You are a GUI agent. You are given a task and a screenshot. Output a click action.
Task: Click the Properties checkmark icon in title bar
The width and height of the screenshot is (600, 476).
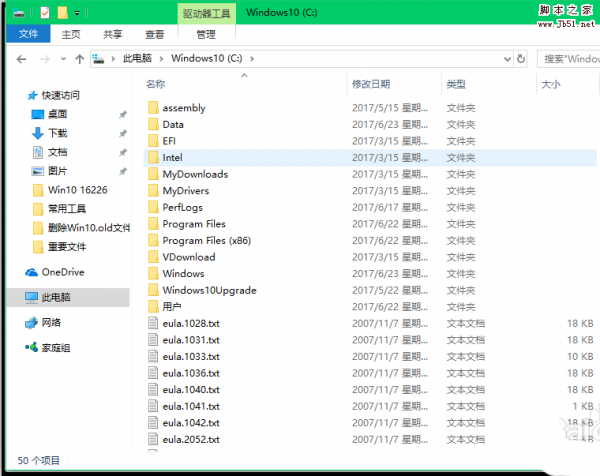click(x=45, y=13)
